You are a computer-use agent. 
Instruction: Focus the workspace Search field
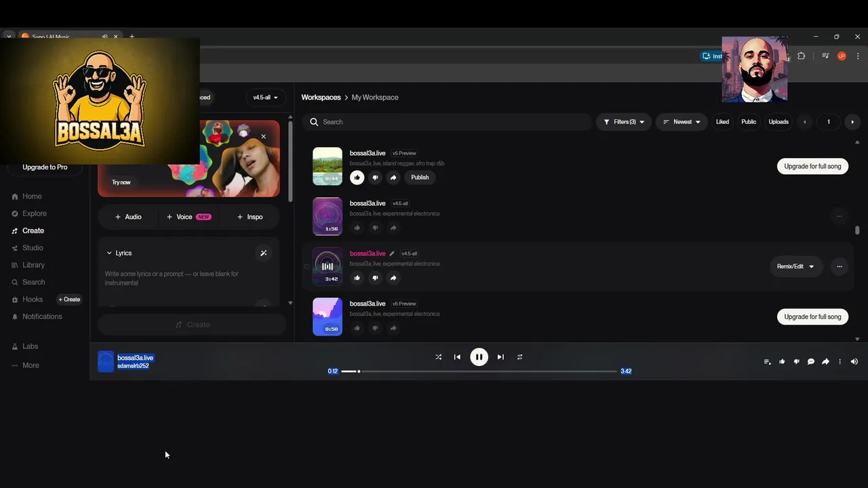point(448,122)
